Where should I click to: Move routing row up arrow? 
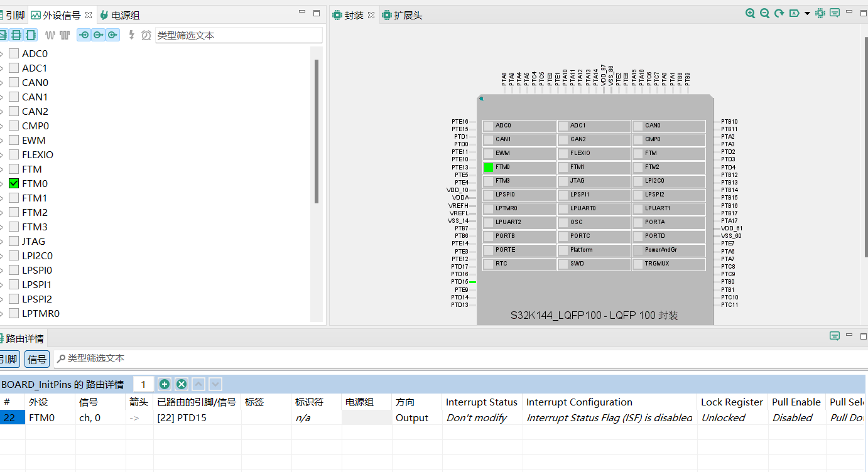[198, 384]
